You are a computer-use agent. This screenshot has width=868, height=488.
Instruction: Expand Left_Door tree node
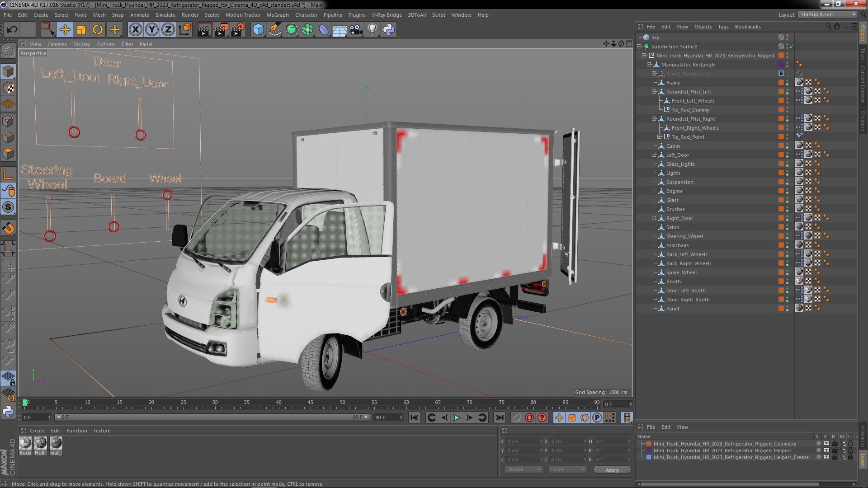click(654, 155)
